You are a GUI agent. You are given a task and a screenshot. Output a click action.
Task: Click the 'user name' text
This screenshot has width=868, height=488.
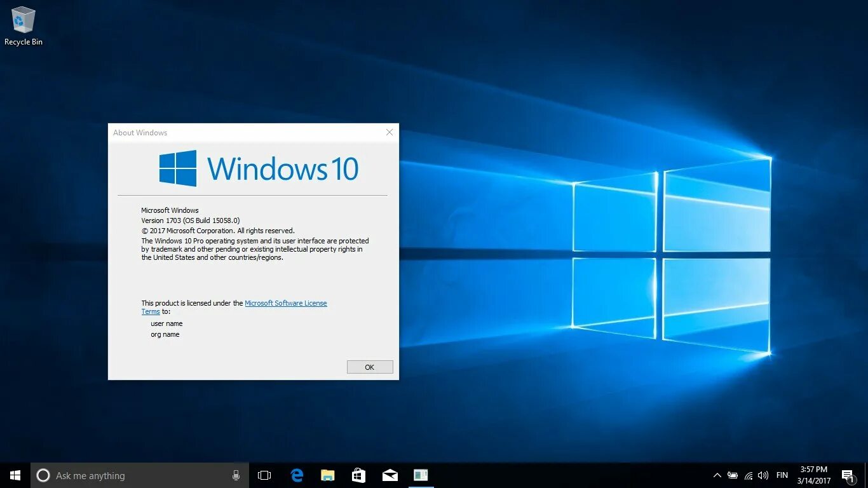pyautogui.click(x=166, y=323)
